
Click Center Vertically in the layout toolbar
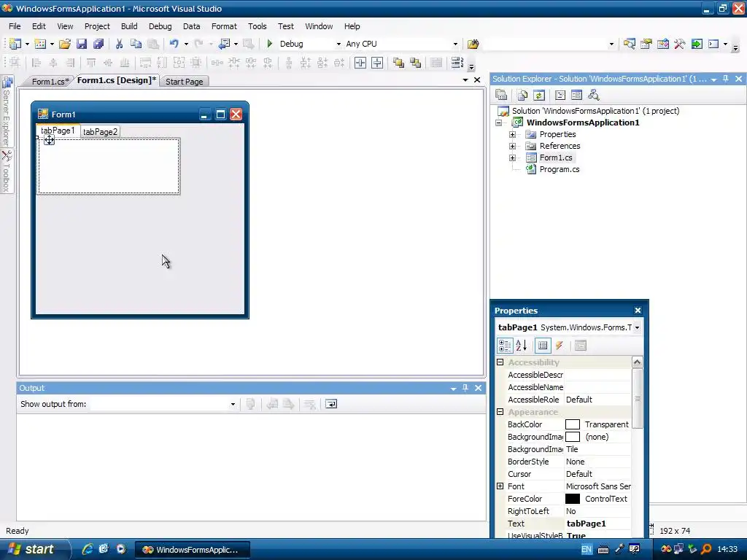point(377,63)
